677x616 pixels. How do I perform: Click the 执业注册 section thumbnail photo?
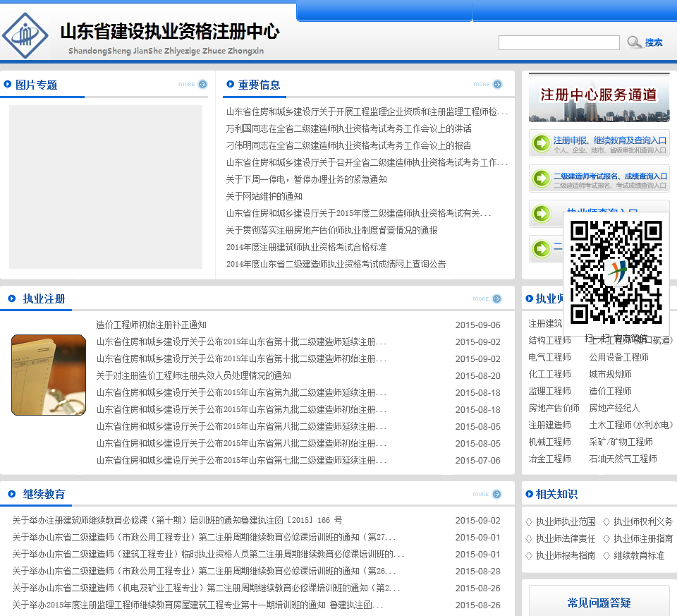tap(48, 375)
